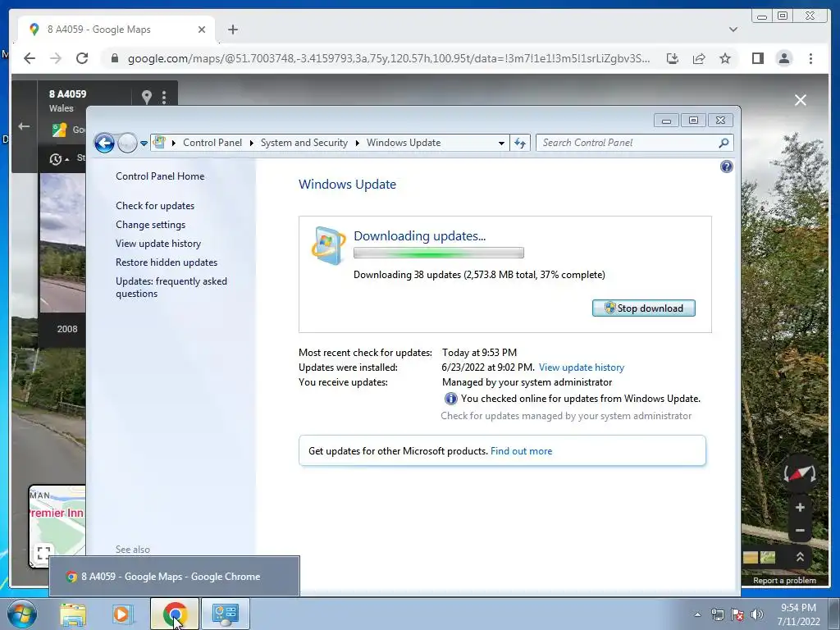Image resolution: width=840 pixels, height=630 pixels.
Task: Click the volume speaker tray icon
Action: (757, 614)
